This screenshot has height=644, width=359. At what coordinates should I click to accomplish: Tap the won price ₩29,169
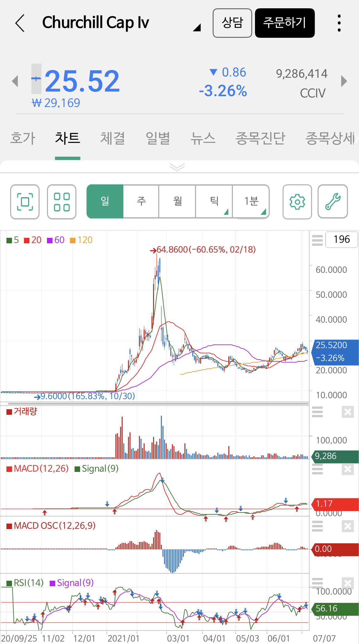[x=56, y=103]
